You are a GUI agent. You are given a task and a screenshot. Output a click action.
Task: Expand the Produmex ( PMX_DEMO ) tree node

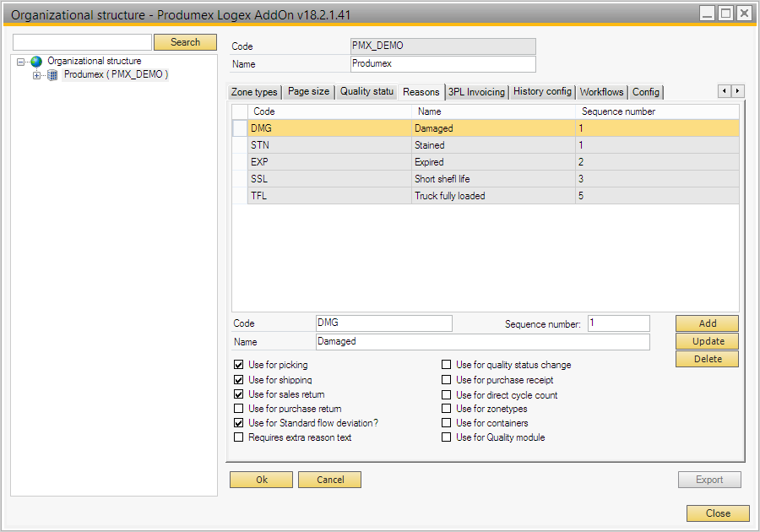(x=36, y=75)
